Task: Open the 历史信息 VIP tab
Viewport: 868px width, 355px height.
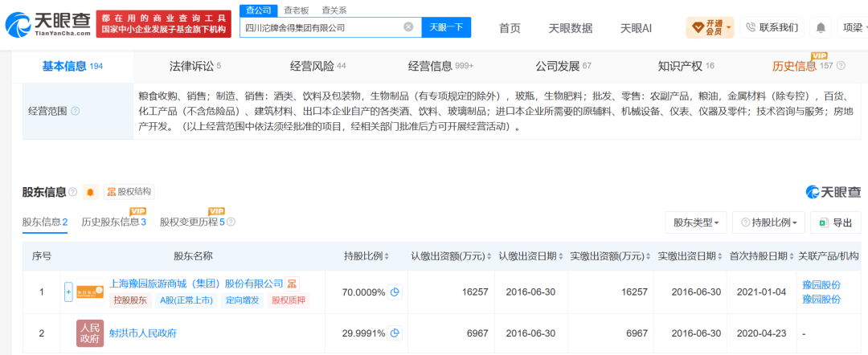Action: (x=803, y=67)
